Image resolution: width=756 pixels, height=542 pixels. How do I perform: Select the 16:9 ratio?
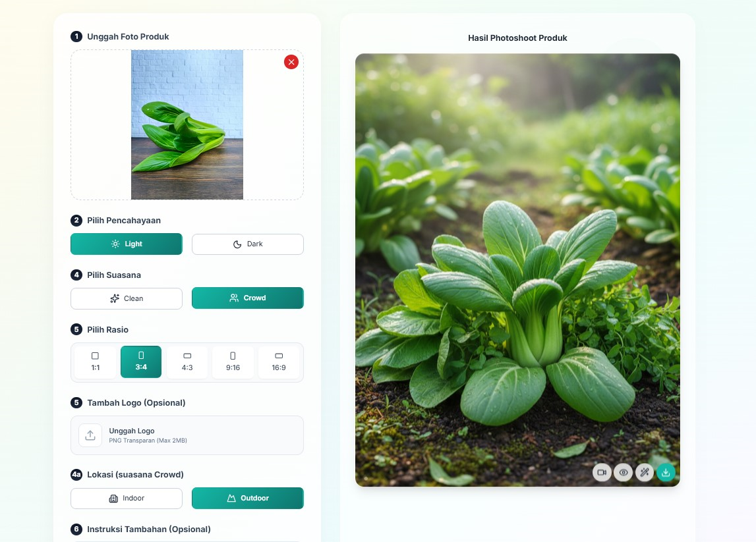(x=279, y=362)
